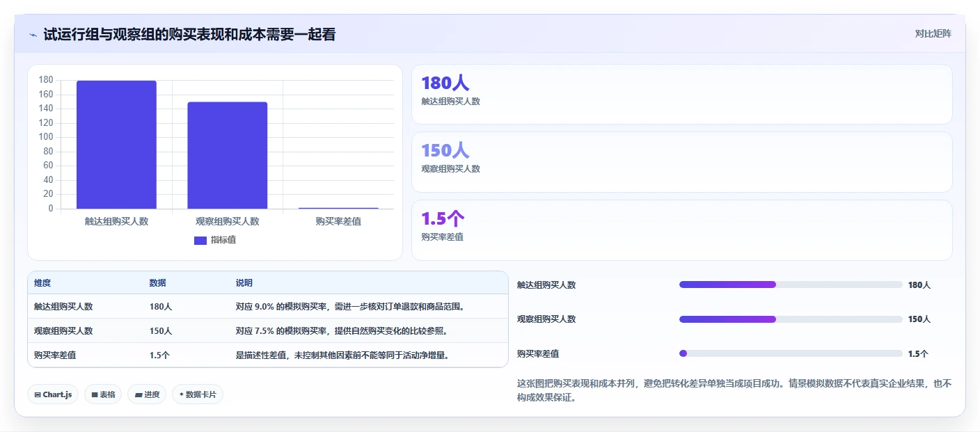The width and height of the screenshot is (980, 432).
Task: Click the 观察组购买人数 label under card 150人
Action: pos(450,169)
